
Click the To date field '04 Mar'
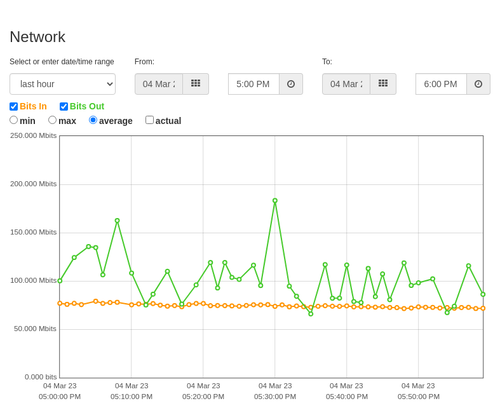point(346,84)
